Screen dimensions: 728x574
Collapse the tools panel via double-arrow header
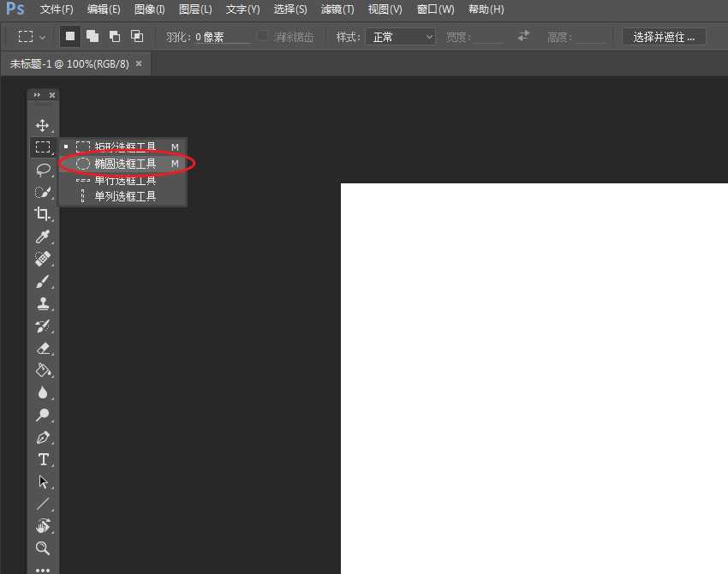36,94
